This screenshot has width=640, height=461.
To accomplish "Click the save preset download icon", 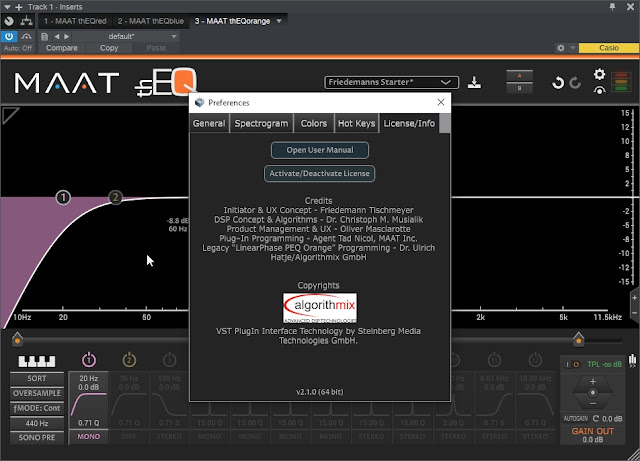I will 474,82.
